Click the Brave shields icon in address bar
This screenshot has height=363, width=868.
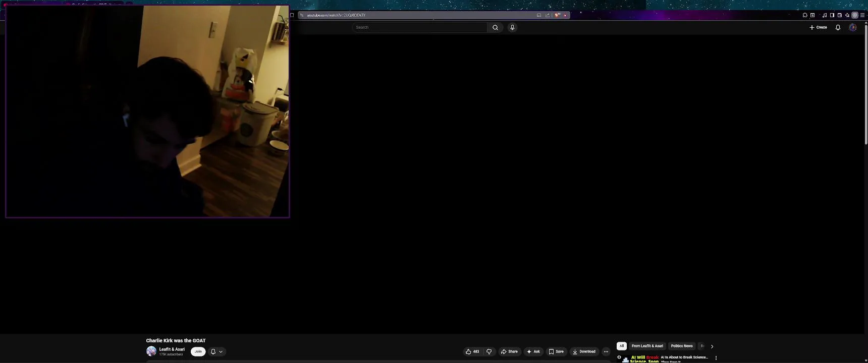[557, 15]
